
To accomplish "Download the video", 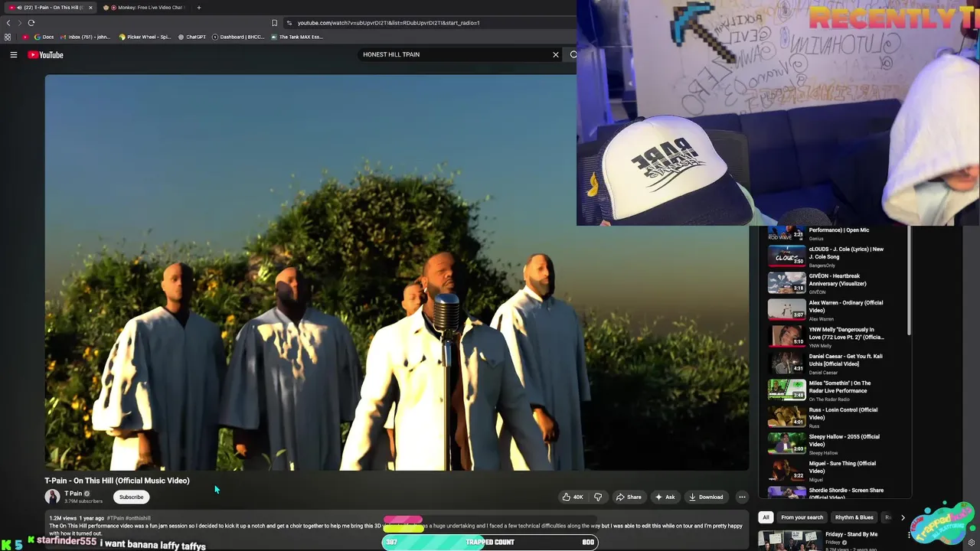I will (706, 497).
